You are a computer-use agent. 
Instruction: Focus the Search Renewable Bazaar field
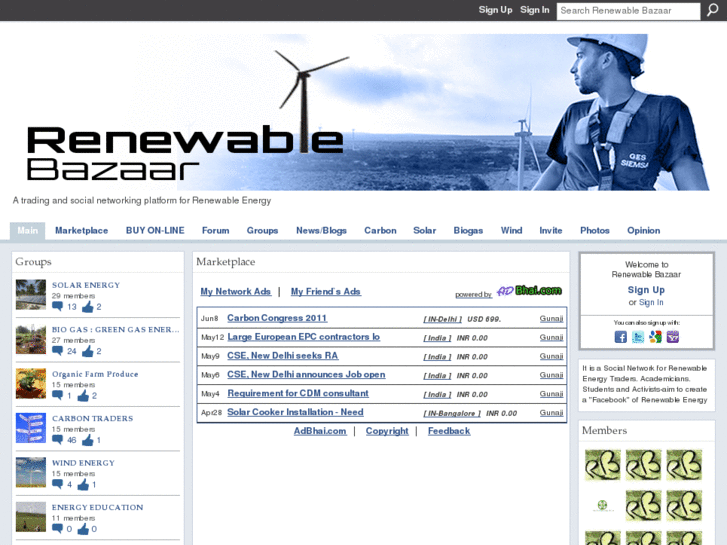click(627, 11)
